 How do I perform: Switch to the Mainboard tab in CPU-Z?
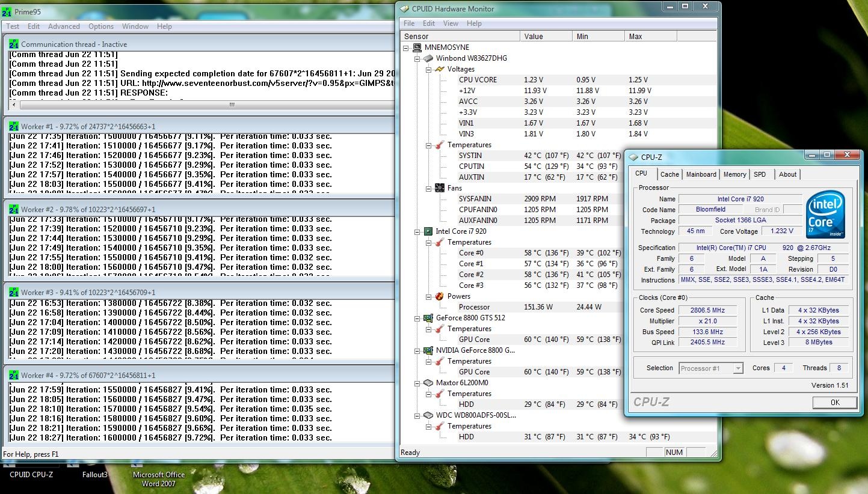701,174
